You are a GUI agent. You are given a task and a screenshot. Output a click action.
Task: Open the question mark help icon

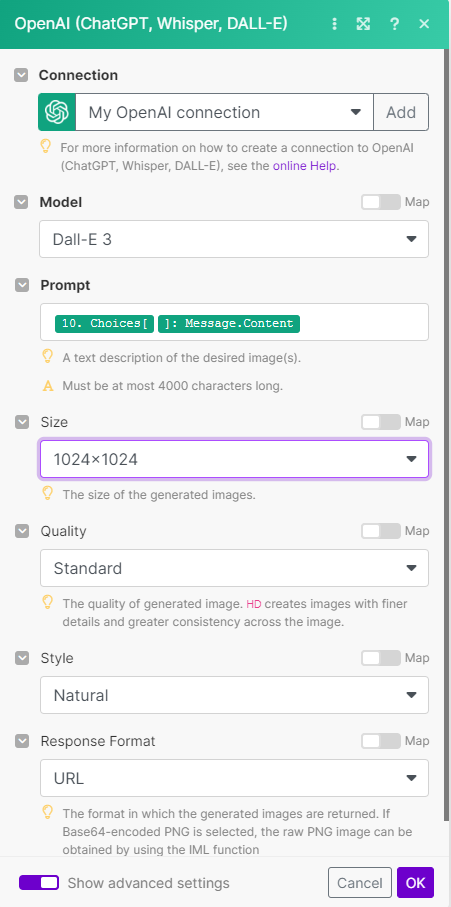tap(394, 24)
